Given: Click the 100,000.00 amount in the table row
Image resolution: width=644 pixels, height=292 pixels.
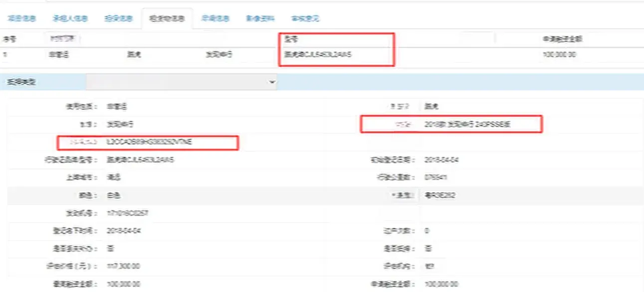Looking at the screenshot, I should point(559,55).
